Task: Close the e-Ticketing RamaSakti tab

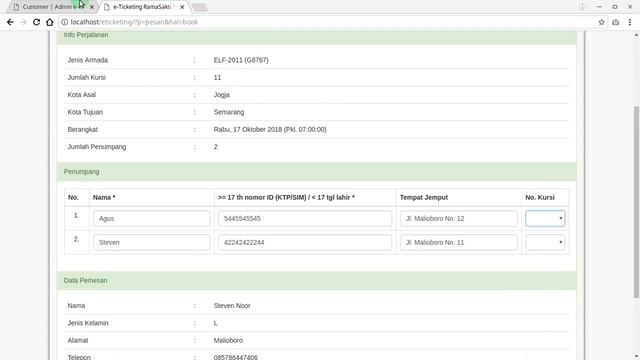Action: (182, 7)
